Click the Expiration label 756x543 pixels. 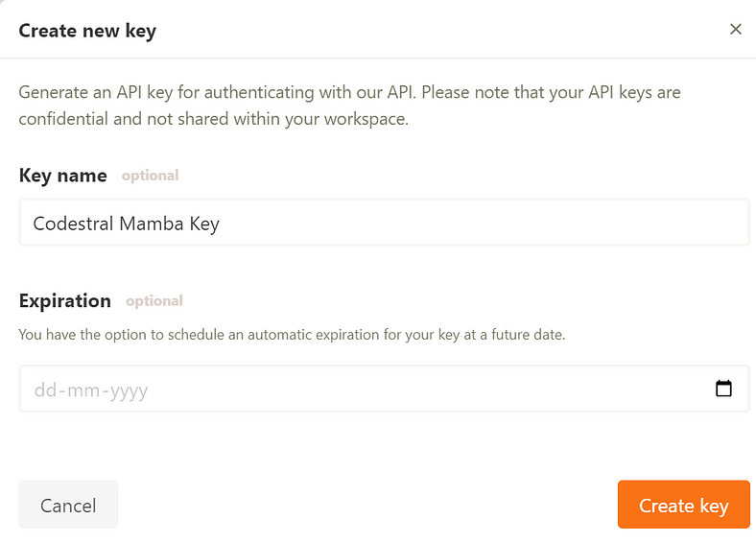click(x=65, y=301)
